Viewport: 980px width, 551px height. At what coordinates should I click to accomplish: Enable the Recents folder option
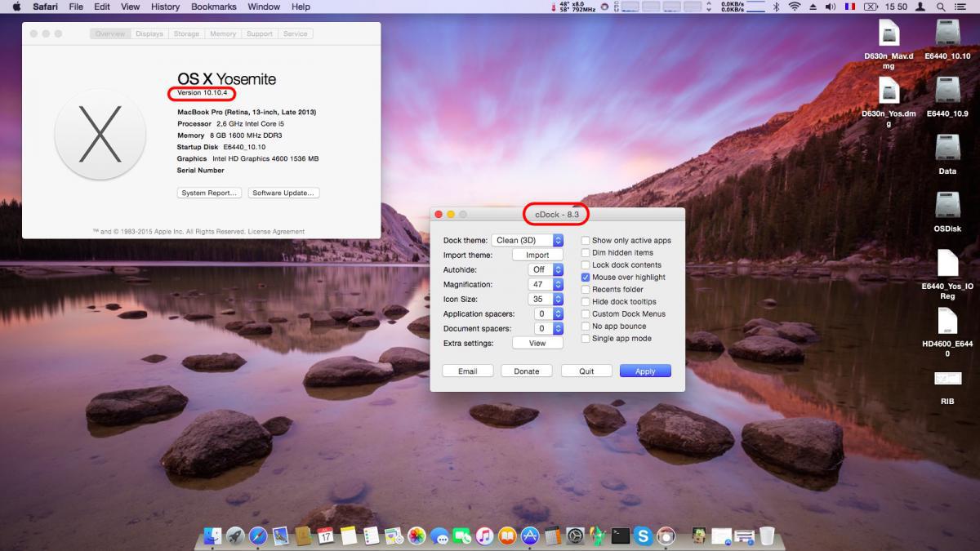coord(585,289)
